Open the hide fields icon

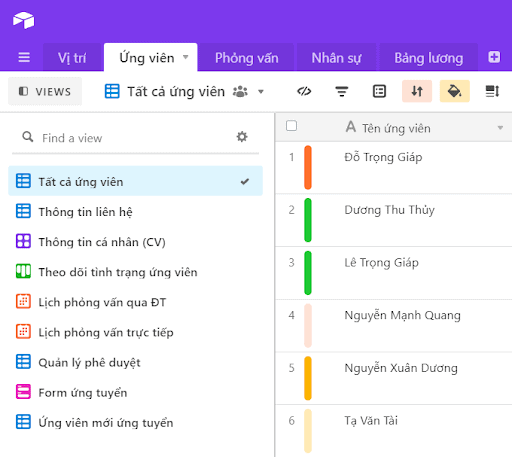pyautogui.click(x=304, y=91)
